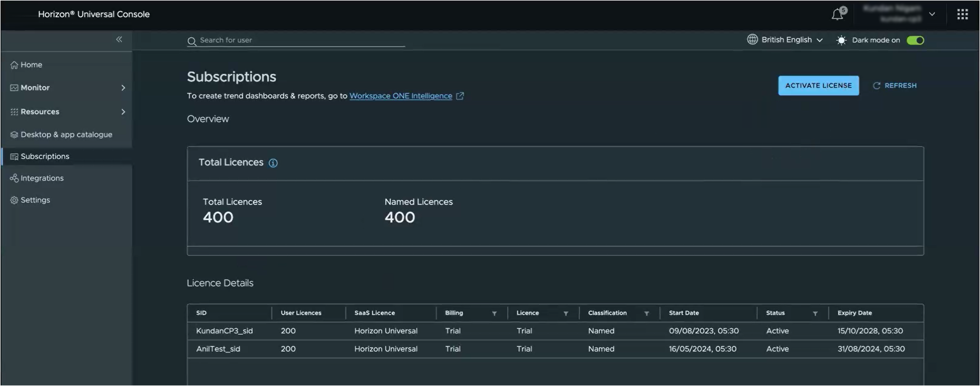The width and height of the screenshot is (980, 386).
Task: Click the User Licences column header
Action: pos(301,313)
